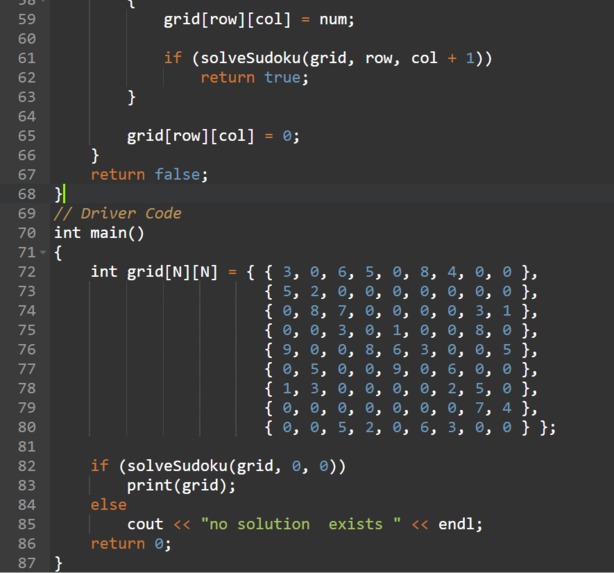The width and height of the screenshot is (614, 573).
Task: Click 'grid[row][col] = 0;' on line 65
Action: pyautogui.click(x=213, y=136)
